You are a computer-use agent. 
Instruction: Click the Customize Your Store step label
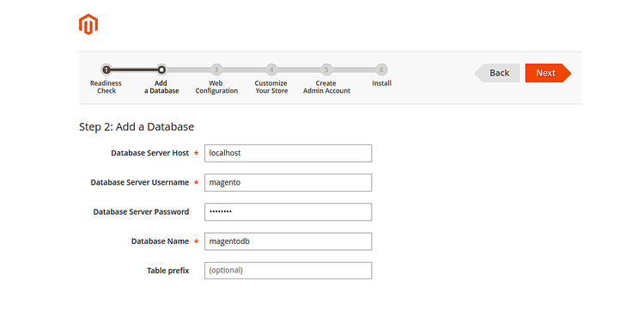pos(271,87)
